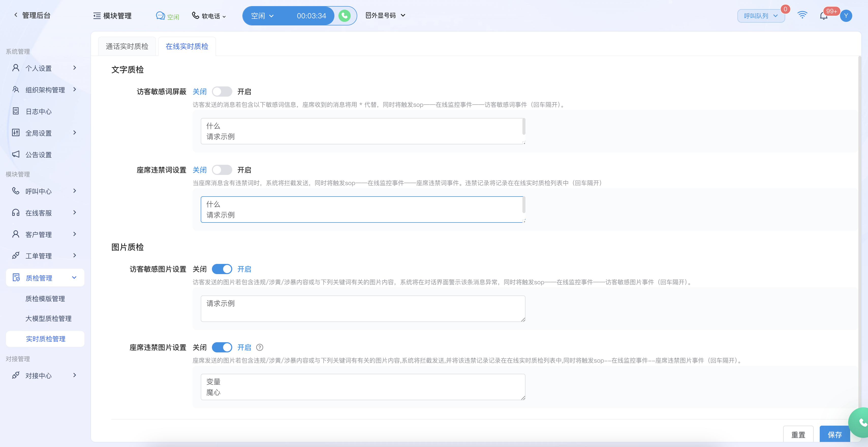Viewport: 868px width, 447px height.
Task: Click the 保存 button
Action: tap(834, 435)
